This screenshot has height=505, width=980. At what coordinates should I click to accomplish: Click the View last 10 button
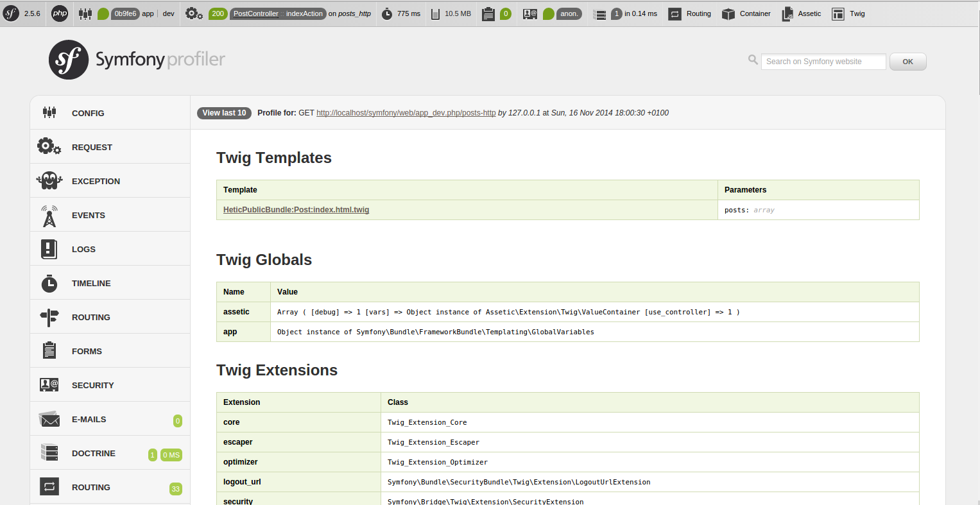click(x=224, y=113)
